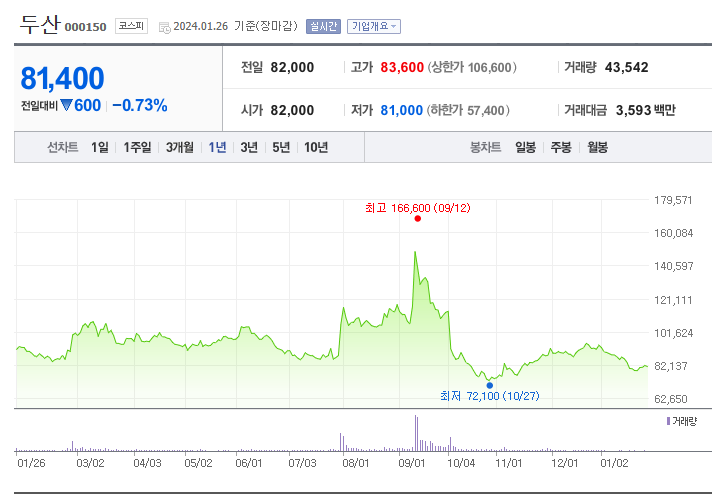Select the 1년 line chart period

[217, 147]
